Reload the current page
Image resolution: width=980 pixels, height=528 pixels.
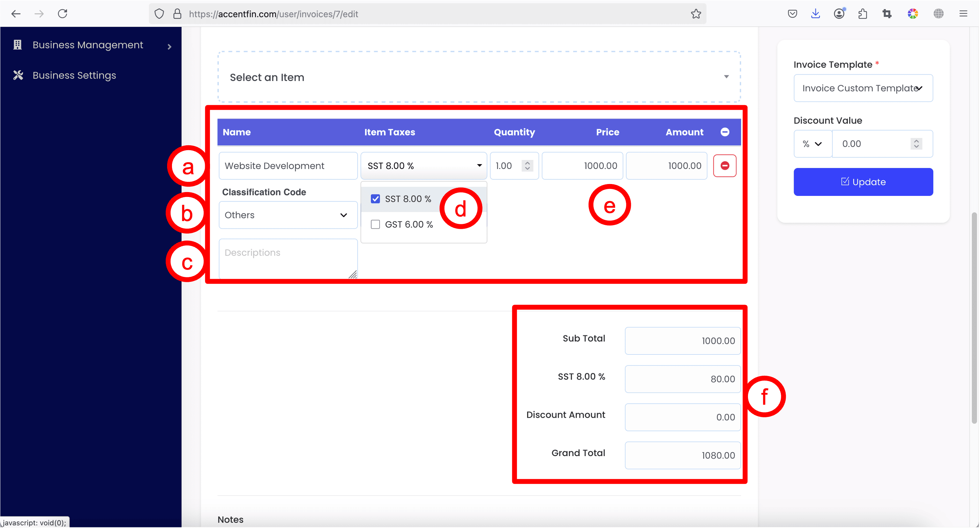[62, 14]
